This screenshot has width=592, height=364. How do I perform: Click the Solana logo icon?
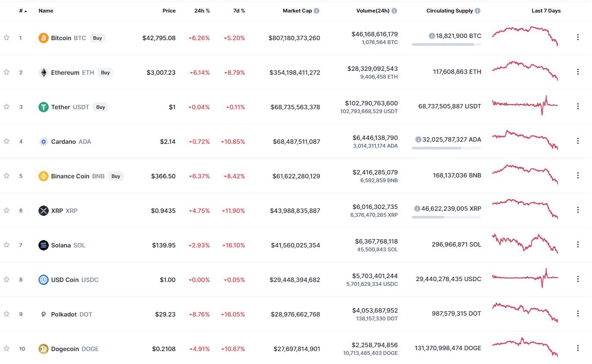43,245
